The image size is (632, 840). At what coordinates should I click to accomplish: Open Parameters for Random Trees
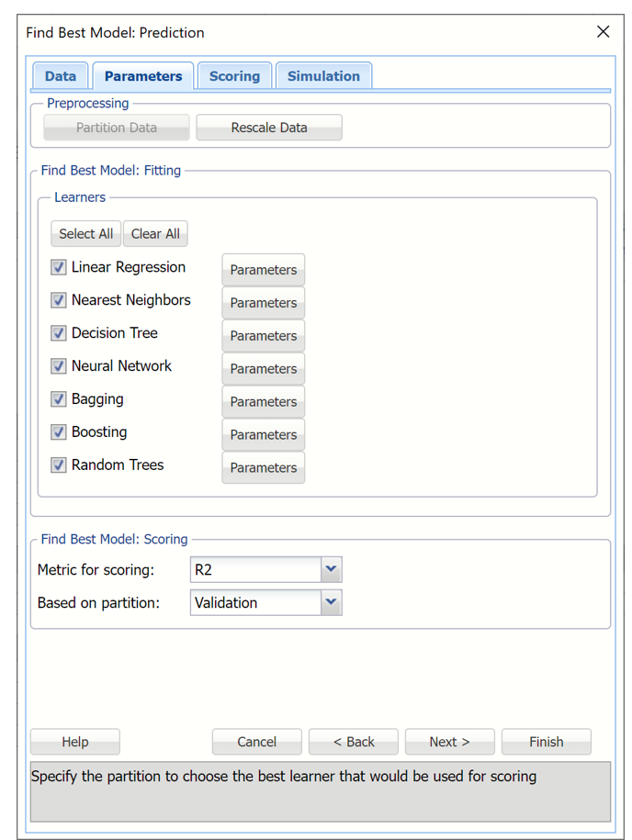263,467
